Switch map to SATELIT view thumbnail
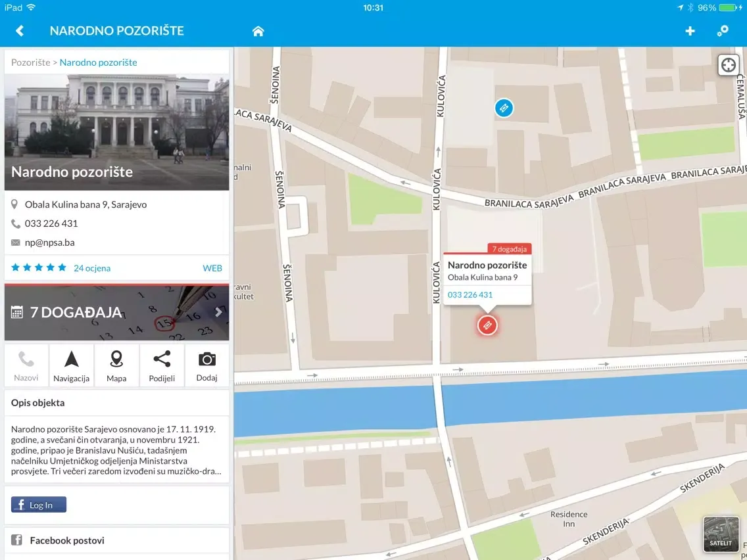Viewport: 747px width, 560px height. tap(721, 534)
